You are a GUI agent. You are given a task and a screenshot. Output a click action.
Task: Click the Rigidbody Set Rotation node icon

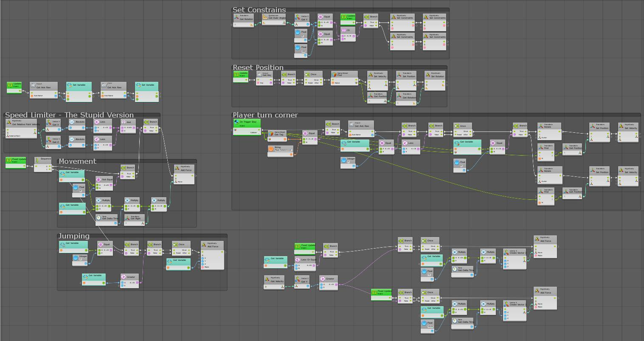(x=427, y=75)
